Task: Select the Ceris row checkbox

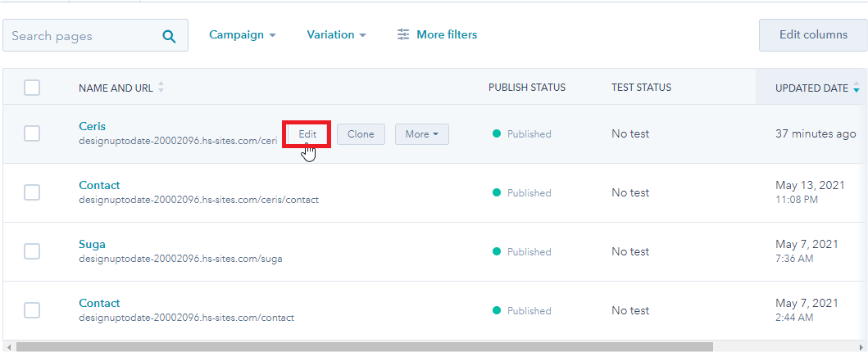Action: tap(32, 133)
